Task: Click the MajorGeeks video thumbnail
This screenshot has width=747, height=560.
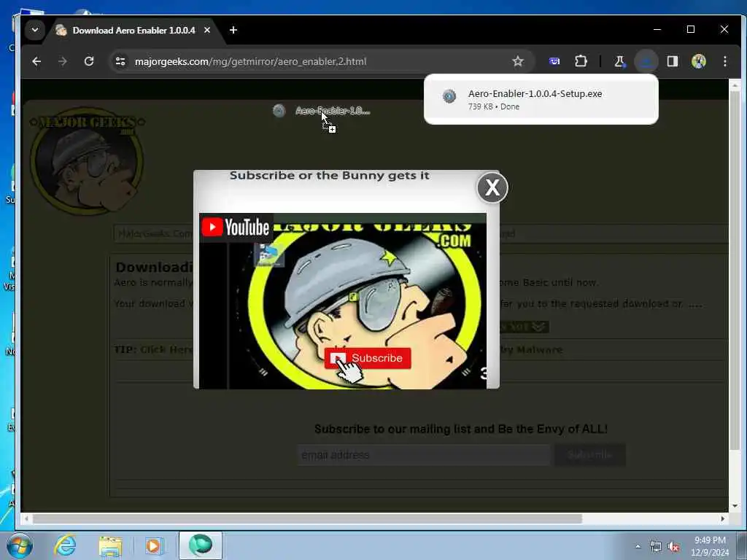Action: [343, 301]
